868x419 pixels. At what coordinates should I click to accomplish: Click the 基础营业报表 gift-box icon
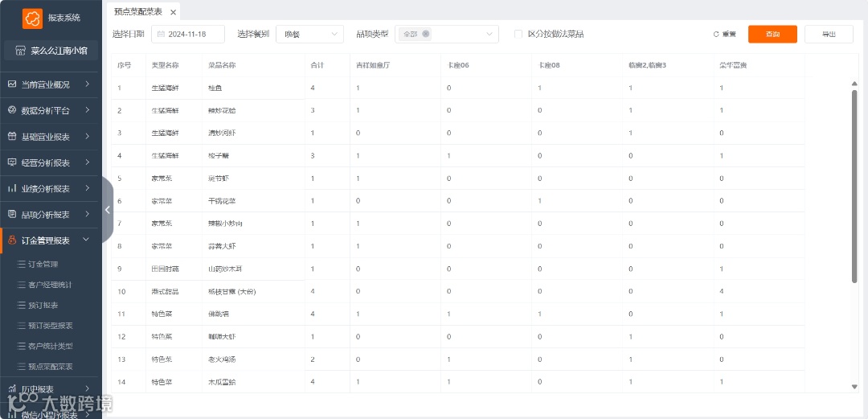click(x=12, y=137)
